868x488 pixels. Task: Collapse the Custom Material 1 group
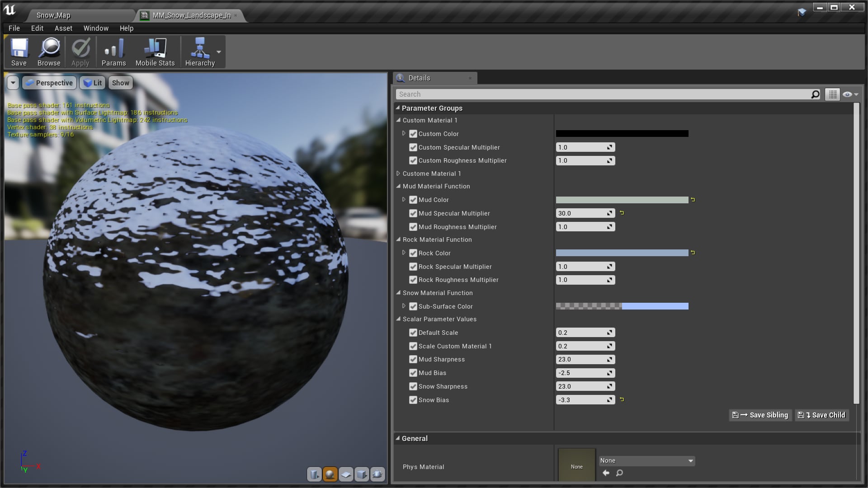pyautogui.click(x=398, y=120)
